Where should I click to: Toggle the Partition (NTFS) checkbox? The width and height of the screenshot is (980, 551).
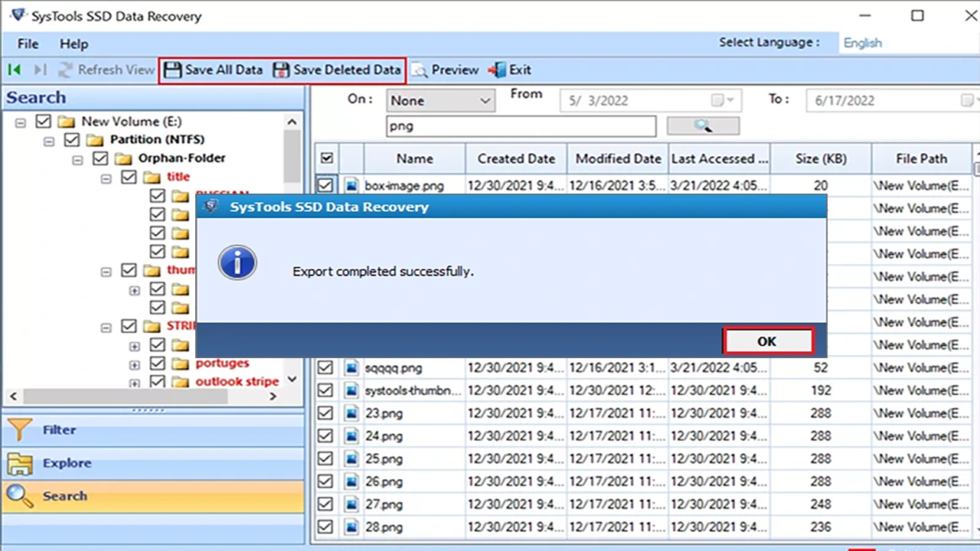click(72, 139)
